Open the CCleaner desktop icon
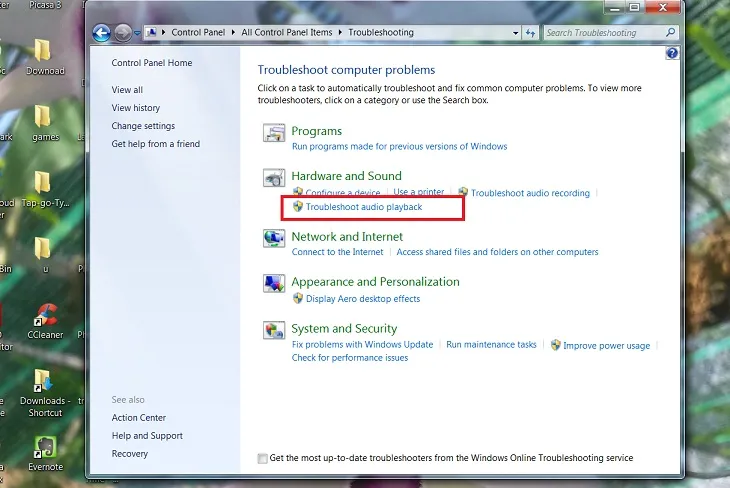The height and width of the screenshot is (488, 730). tap(45, 317)
